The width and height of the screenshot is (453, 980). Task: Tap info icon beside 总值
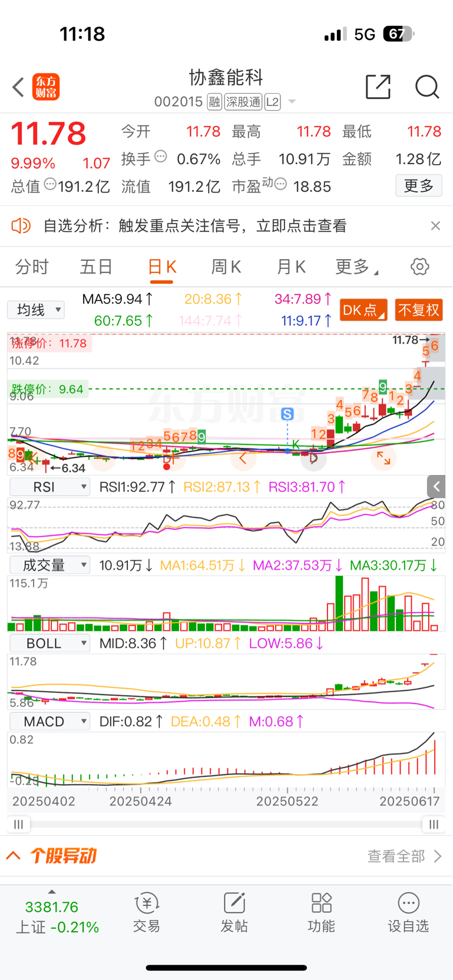[50, 185]
